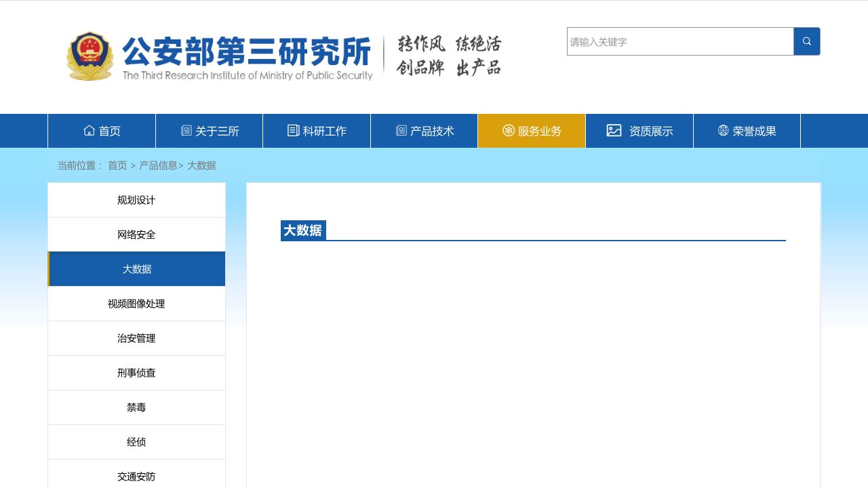
Task: Select 经侦 in the sidebar
Action: [136, 442]
